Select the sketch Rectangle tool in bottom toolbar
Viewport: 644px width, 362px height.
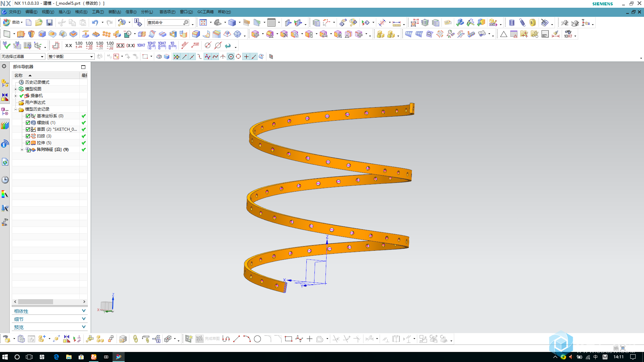pyautogui.click(x=288, y=339)
